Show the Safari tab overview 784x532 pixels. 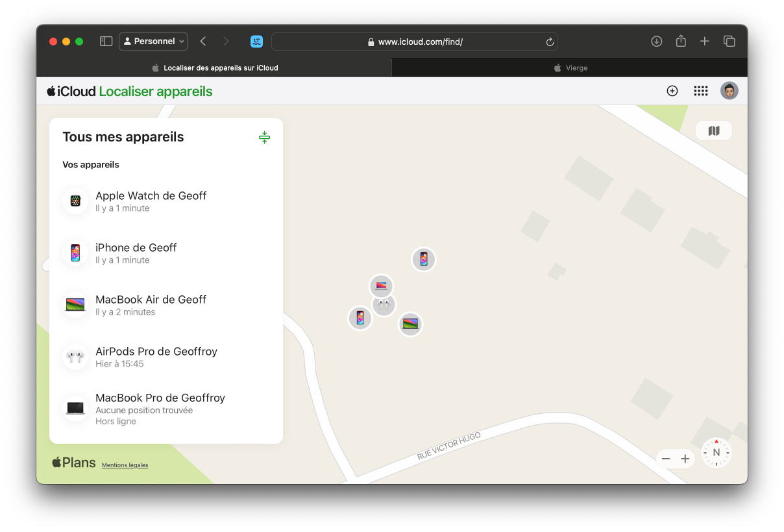(x=729, y=42)
